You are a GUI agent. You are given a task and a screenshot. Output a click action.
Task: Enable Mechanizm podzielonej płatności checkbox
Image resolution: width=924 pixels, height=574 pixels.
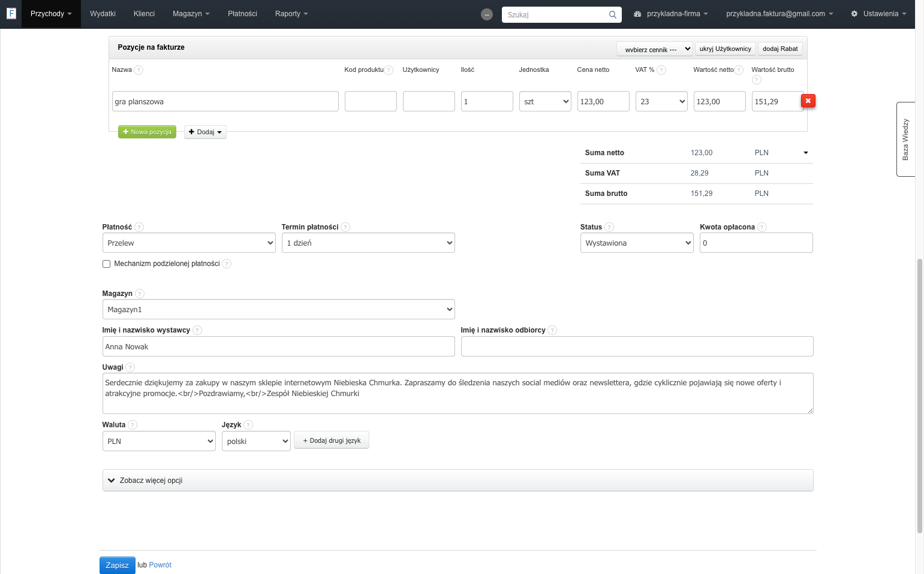point(106,264)
